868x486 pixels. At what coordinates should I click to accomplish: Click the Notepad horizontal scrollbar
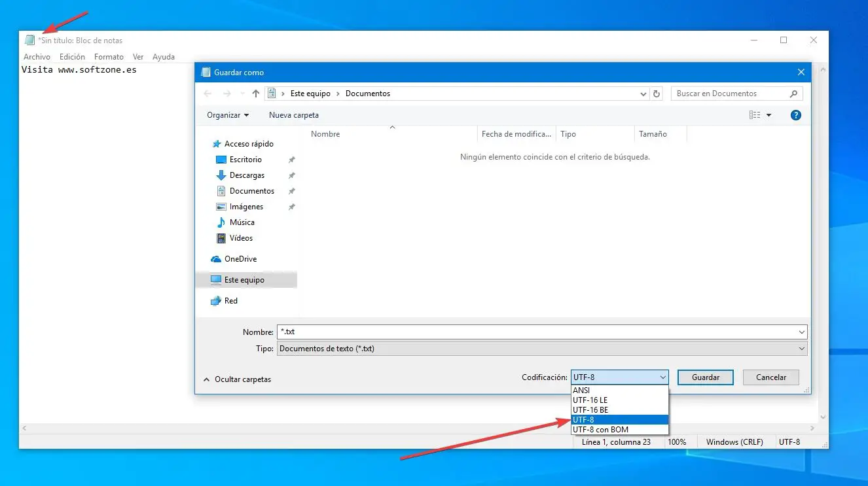pos(419,428)
